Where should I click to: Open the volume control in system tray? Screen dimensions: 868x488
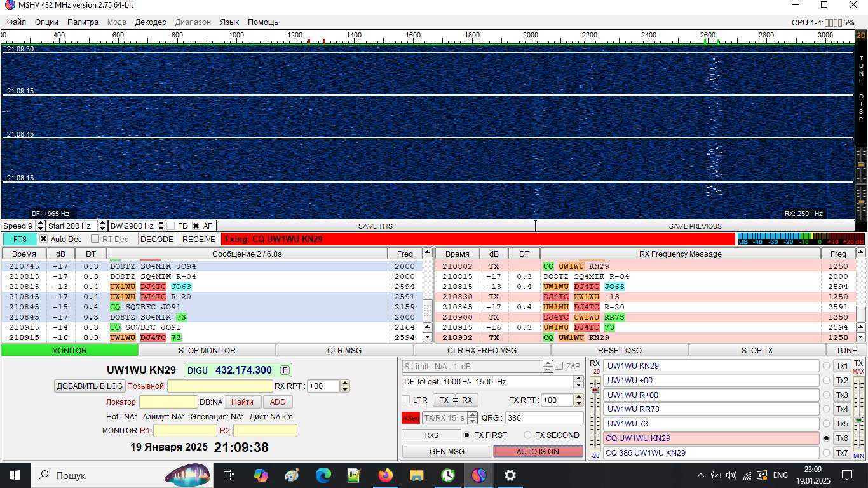coord(731,475)
